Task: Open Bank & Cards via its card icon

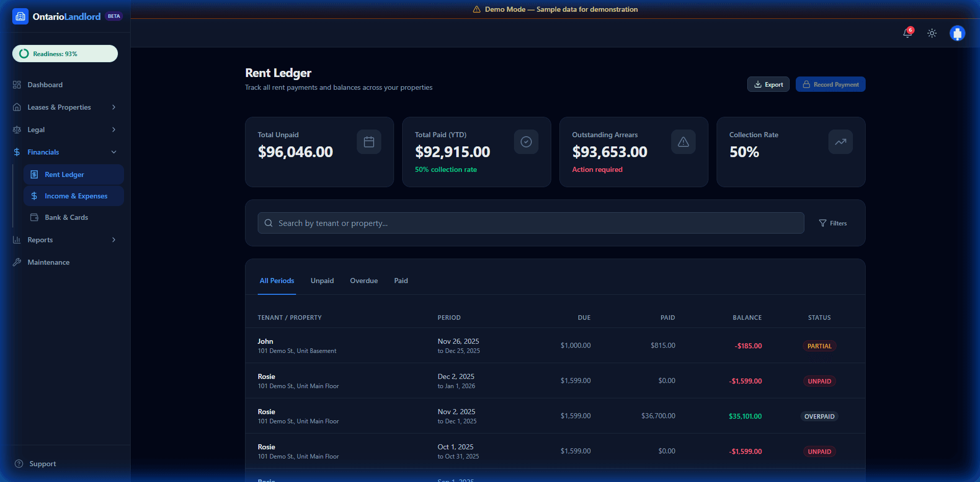Action: click(34, 217)
